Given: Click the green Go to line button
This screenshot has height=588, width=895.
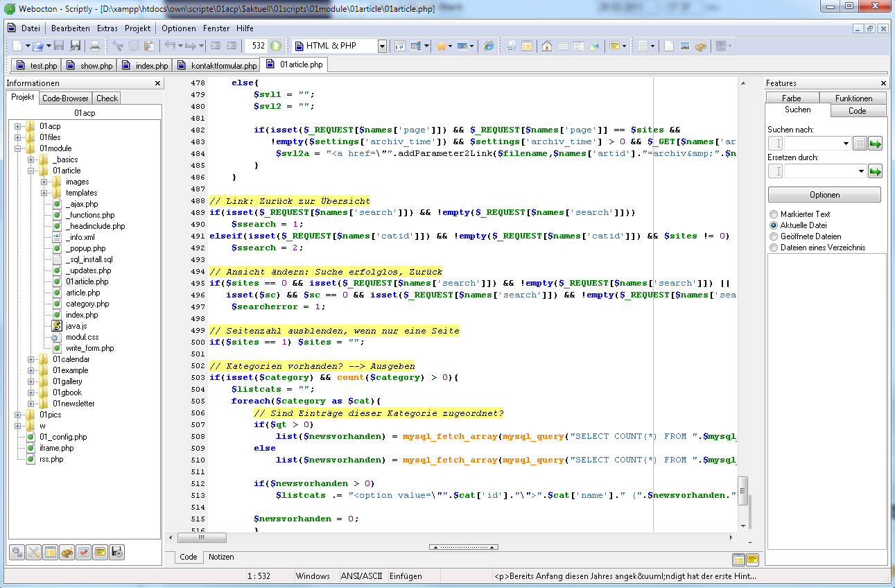Looking at the screenshot, I should 276,46.
